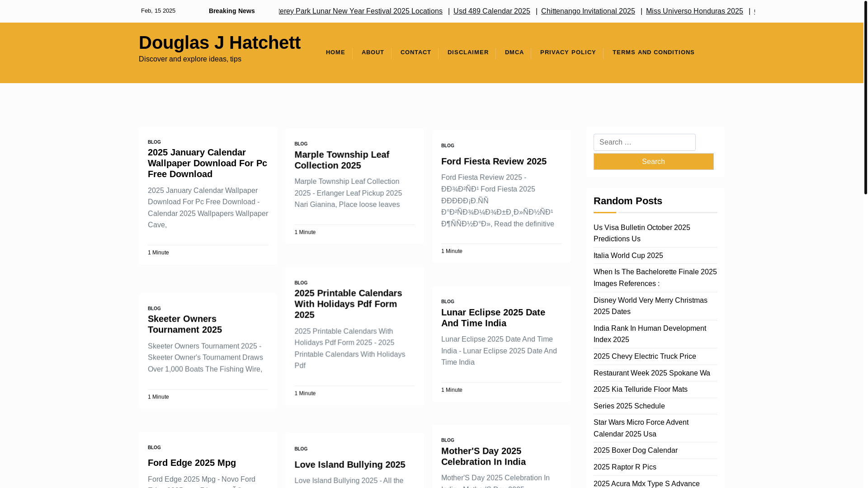The image size is (868, 488).
Task: Click BLOG category above Marple Township post
Action: coord(301,144)
